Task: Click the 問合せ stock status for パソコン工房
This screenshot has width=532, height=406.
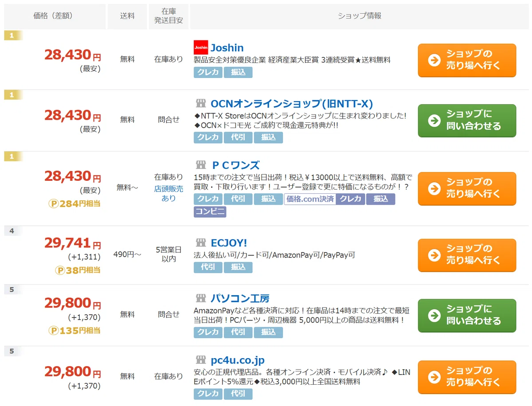Action: coord(168,314)
